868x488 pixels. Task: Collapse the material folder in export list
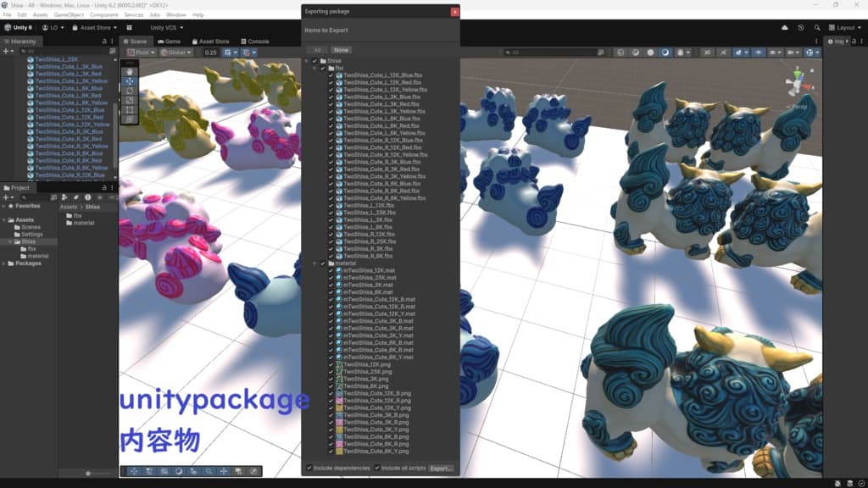(315, 263)
